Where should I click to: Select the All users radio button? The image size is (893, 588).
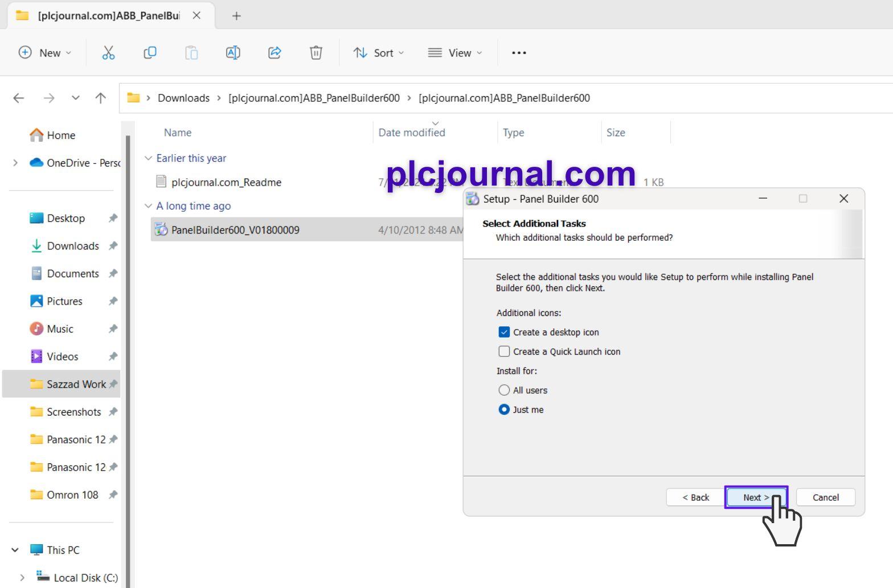point(504,390)
